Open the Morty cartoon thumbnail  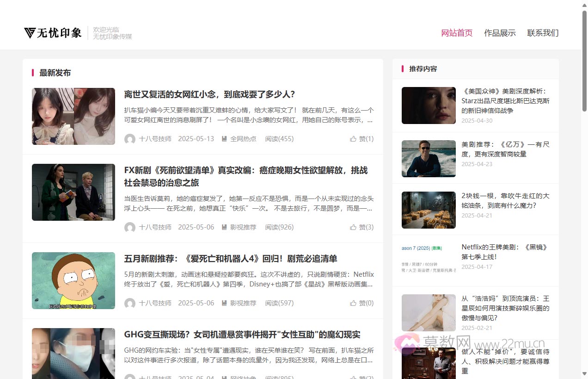(x=73, y=280)
